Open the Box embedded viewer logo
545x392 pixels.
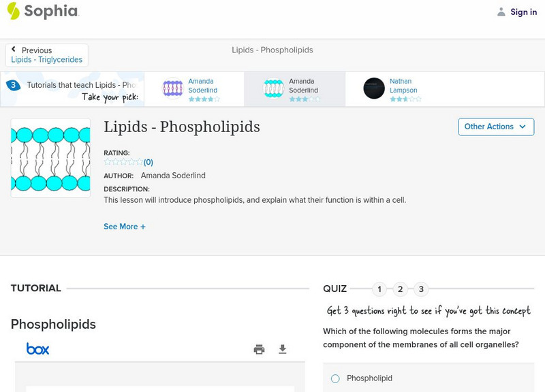(39, 349)
